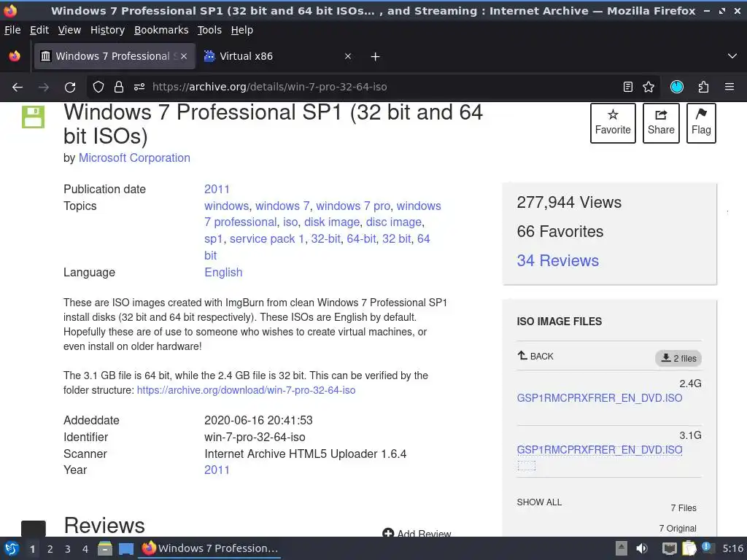Open the taskbar start menu icon
747x560 pixels.
point(12,548)
